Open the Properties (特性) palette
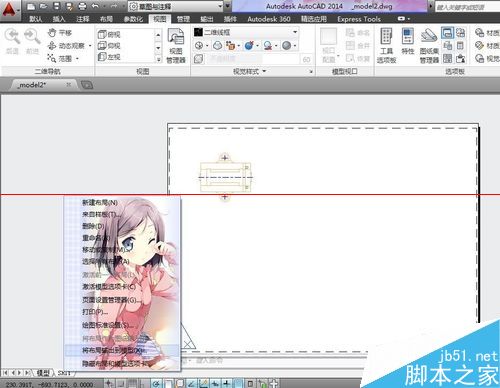Viewport: 500px width, 388px height. (407, 42)
